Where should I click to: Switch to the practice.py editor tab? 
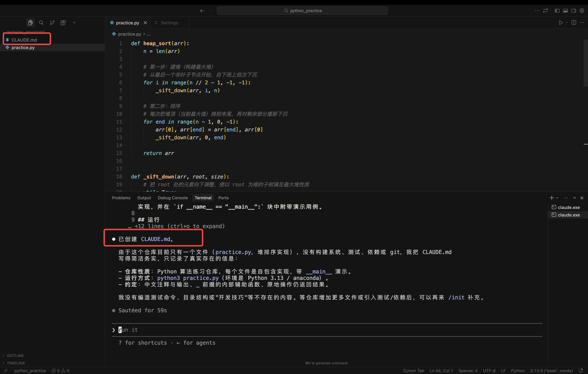point(128,23)
